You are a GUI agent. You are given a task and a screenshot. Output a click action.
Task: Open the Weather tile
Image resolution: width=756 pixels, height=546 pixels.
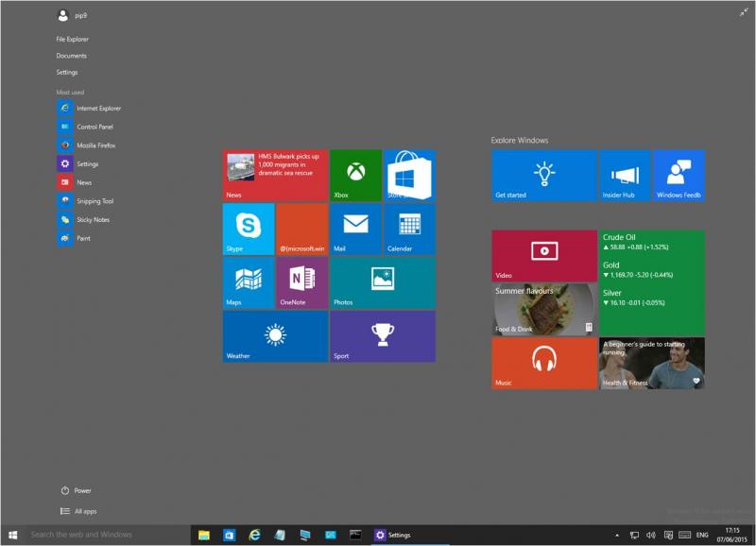pos(275,335)
